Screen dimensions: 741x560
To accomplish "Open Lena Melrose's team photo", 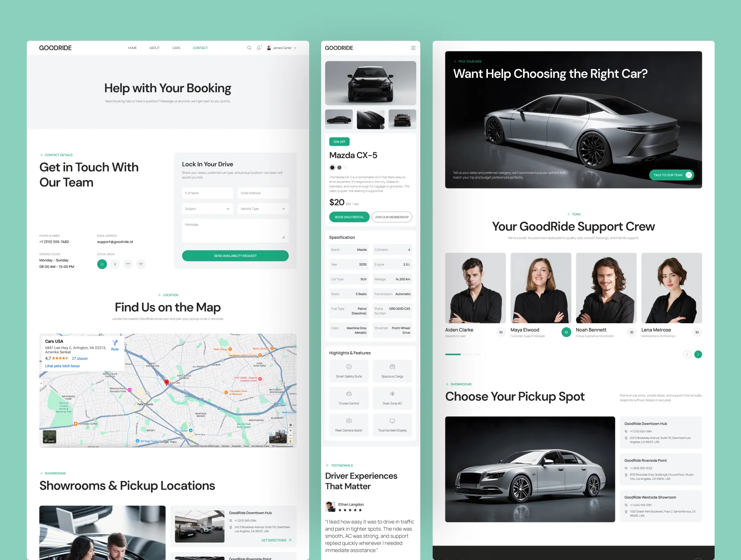I will [x=671, y=288].
